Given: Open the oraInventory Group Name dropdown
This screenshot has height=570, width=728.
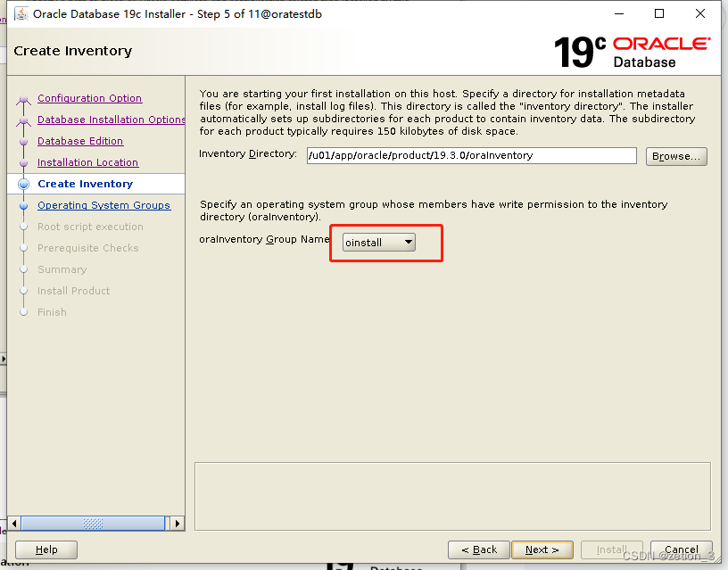Looking at the screenshot, I should (x=379, y=243).
